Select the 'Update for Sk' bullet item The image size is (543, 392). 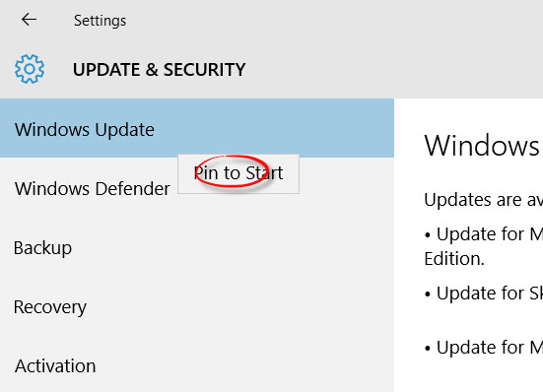click(x=484, y=294)
